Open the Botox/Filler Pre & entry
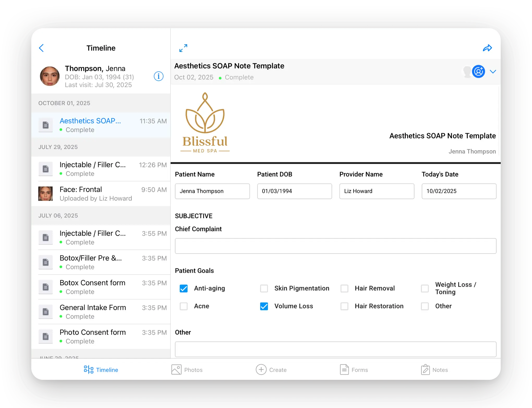 click(101, 262)
